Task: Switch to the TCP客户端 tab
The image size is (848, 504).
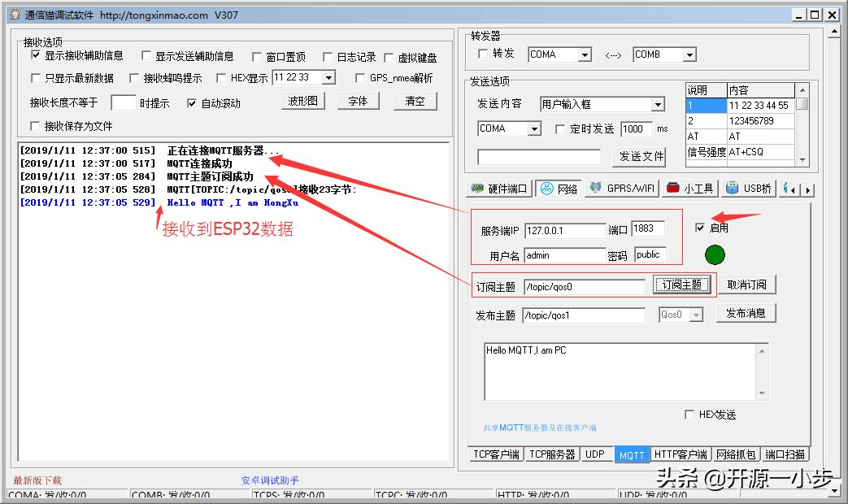Action: click(x=496, y=455)
